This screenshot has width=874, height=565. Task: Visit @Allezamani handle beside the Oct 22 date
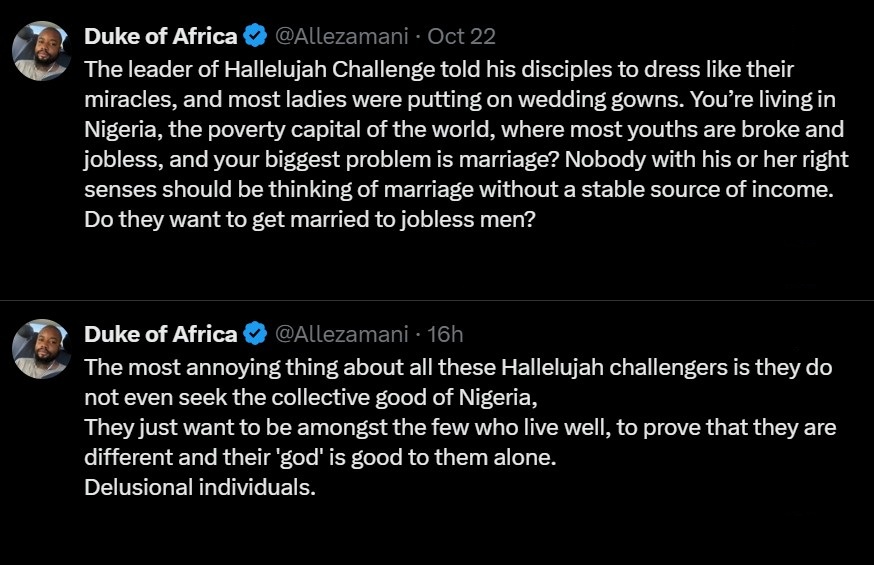[342, 37]
